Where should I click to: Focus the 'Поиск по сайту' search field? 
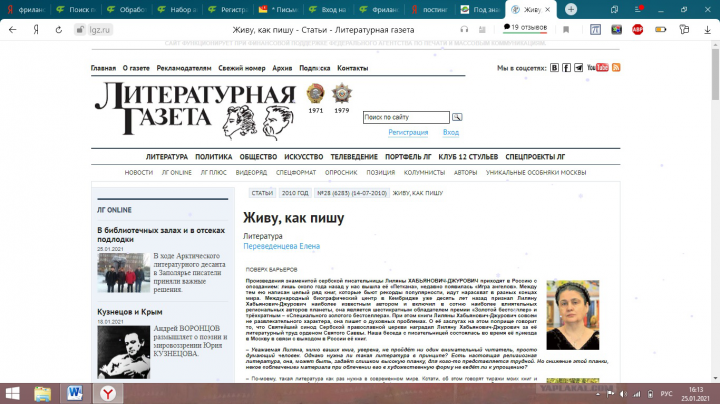coord(406,117)
